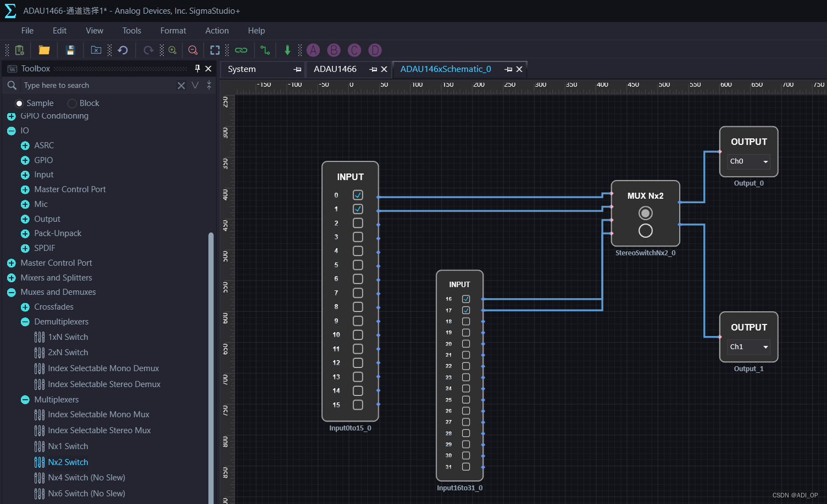Image resolution: width=827 pixels, height=504 pixels.
Task: Enable input channel 31 checkbox
Action: 466,467
